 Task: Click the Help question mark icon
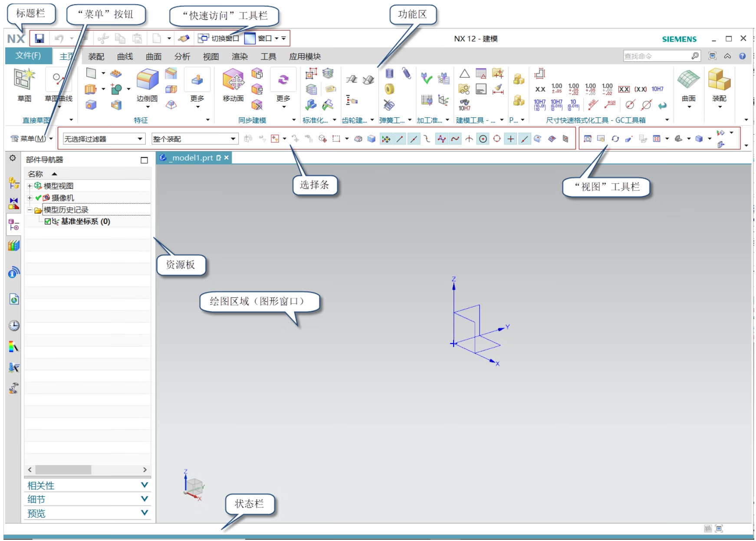click(x=743, y=56)
